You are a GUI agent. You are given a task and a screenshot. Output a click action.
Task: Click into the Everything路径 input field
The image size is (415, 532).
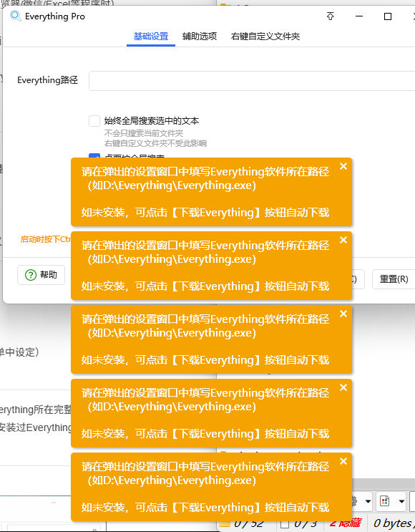(252, 81)
